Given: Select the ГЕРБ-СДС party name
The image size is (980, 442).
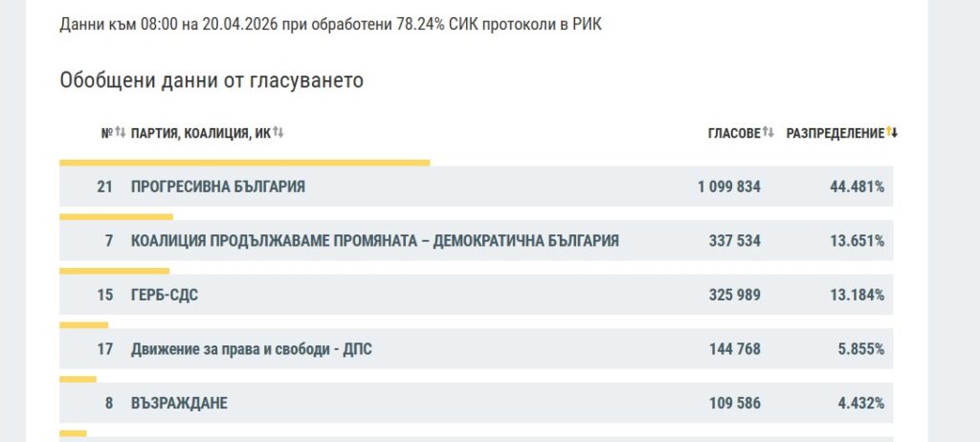Looking at the screenshot, I should (x=165, y=295).
